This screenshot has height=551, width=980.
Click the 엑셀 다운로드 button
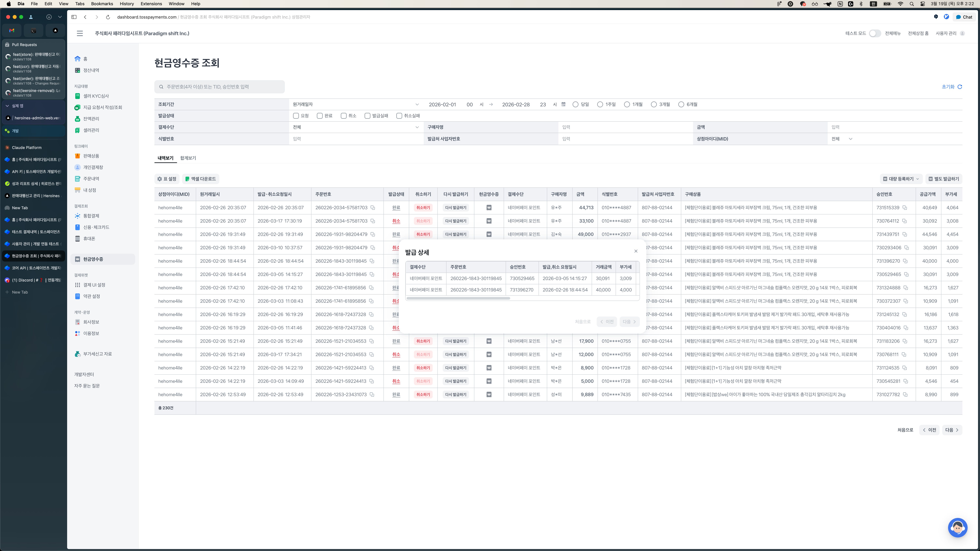click(201, 179)
